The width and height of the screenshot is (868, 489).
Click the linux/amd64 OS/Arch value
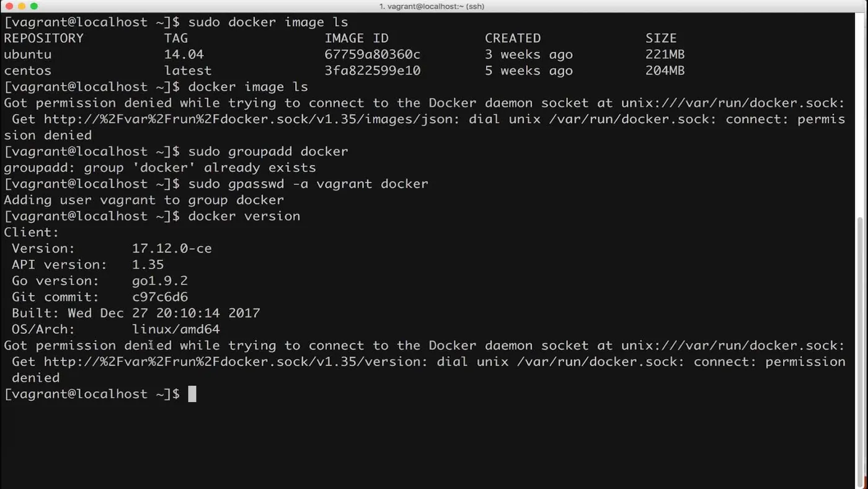[176, 329]
